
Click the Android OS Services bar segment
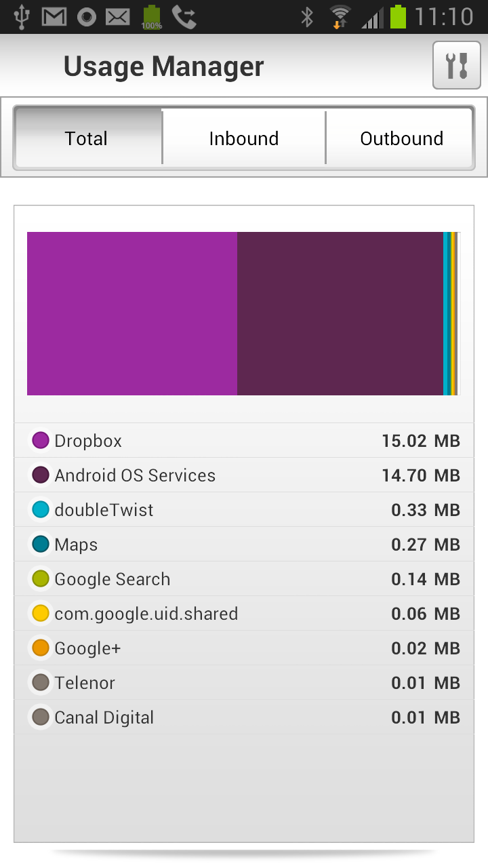[x=340, y=313]
